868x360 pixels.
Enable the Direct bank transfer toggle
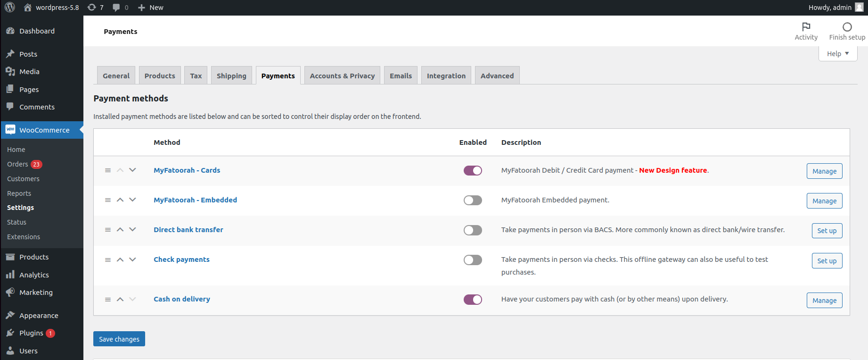click(x=473, y=230)
